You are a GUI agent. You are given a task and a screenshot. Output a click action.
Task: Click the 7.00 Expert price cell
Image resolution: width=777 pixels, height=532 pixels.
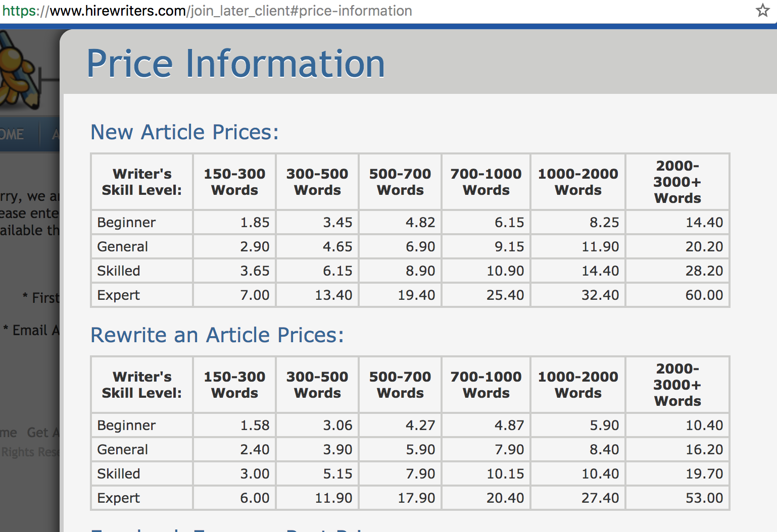point(234,295)
